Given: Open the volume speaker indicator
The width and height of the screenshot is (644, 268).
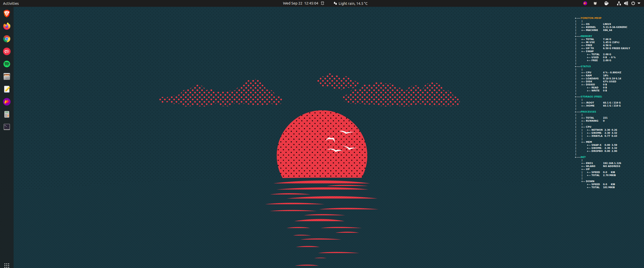Looking at the screenshot, I should pos(626,3).
